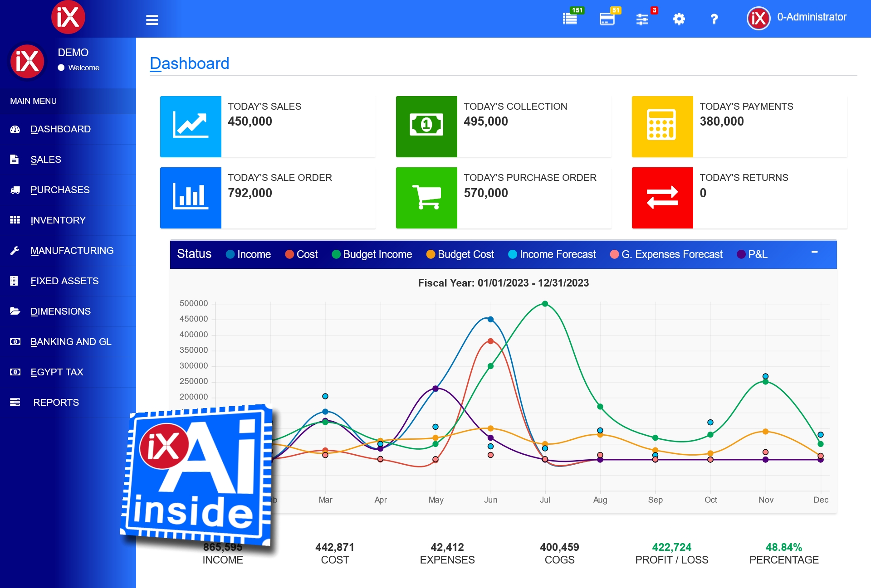The image size is (871, 588).
Task: Open the help question mark icon
Action: coord(714,19)
